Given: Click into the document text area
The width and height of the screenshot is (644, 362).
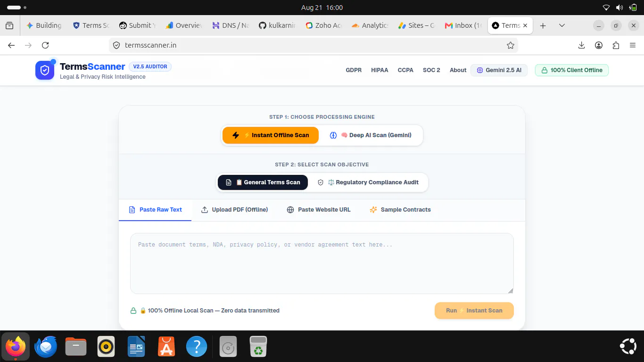Looking at the screenshot, I should 322,263.
